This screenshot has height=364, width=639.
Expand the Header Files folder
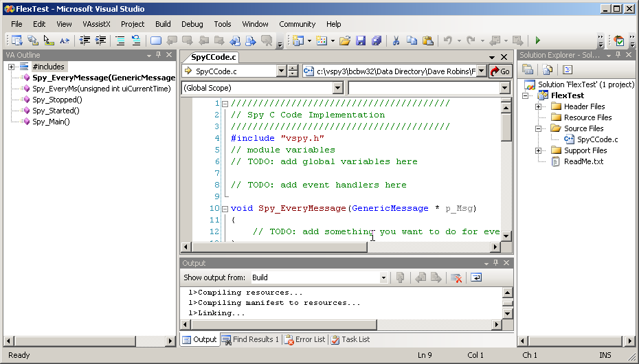tap(539, 106)
